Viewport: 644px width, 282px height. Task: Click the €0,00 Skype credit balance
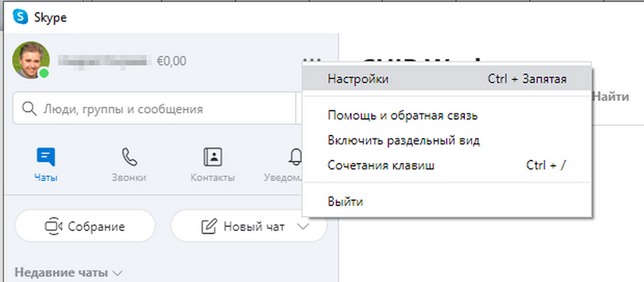pyautogui.click(x=171, y=61)
